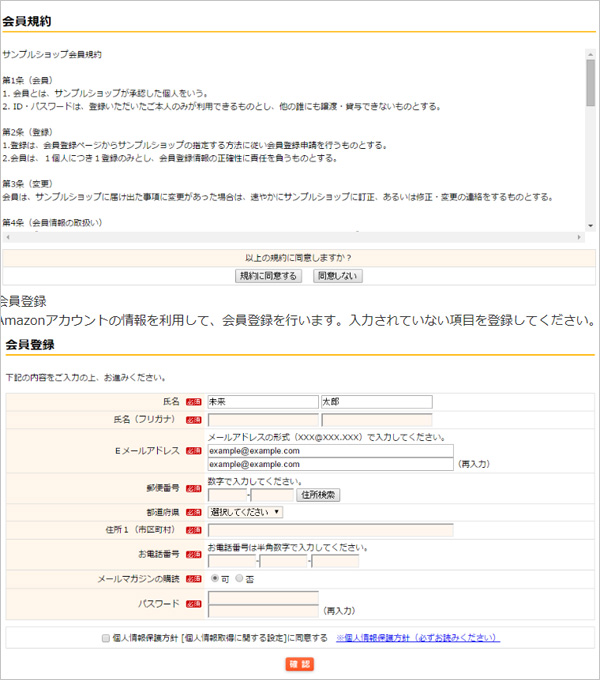Image resolution: width=600 pixels, height=680 pixels.
Task: Click the 住所検索 address lookup button
Action: [318, 494]
